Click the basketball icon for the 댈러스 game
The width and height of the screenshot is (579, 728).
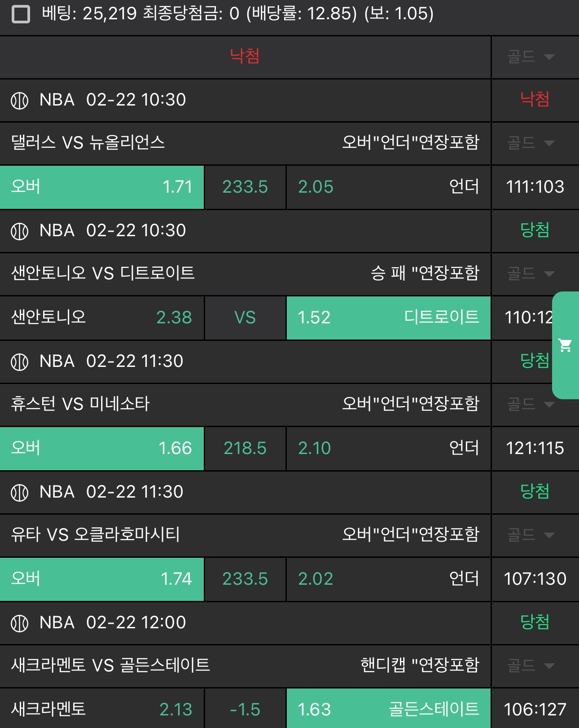click(20, 101)
